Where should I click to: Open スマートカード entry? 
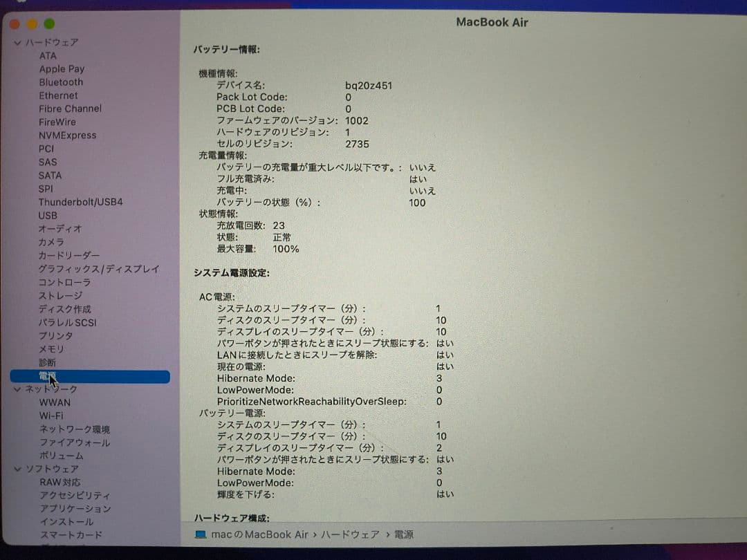click(71, 535)
